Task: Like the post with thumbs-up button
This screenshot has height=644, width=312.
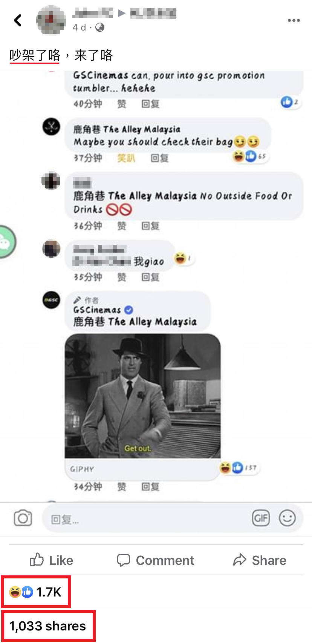Action: click(x=52, y=560)
